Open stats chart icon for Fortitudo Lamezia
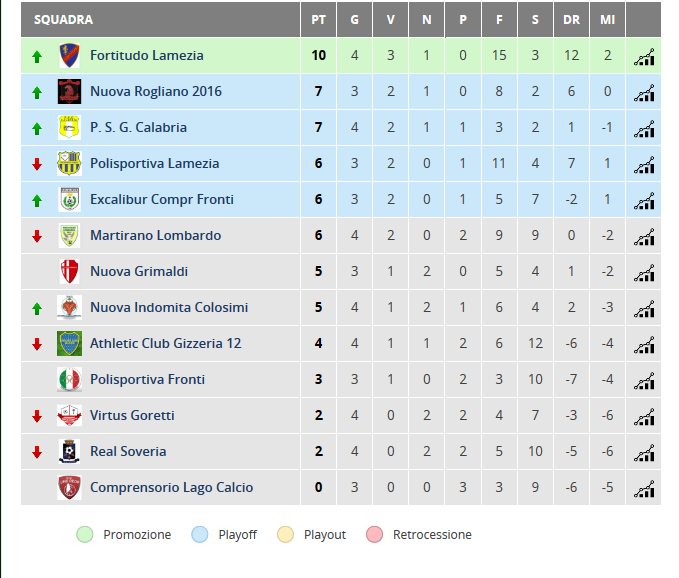This screenshot has width=679, height=578. point(644,57)
